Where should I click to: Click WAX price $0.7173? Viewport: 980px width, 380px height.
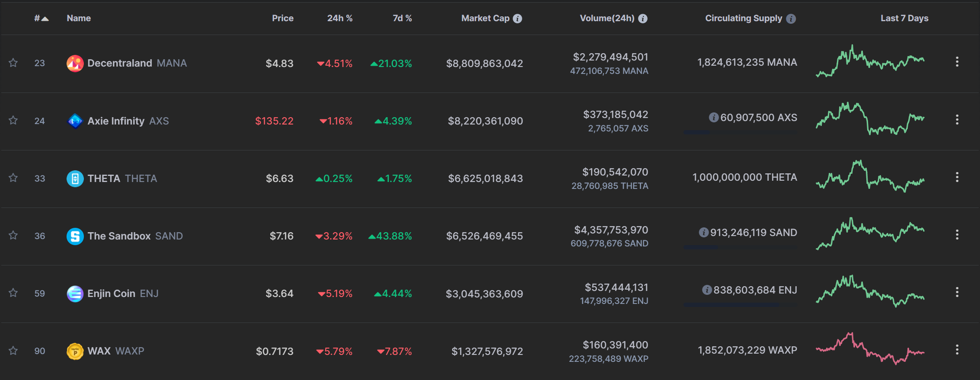coord(275,351)
